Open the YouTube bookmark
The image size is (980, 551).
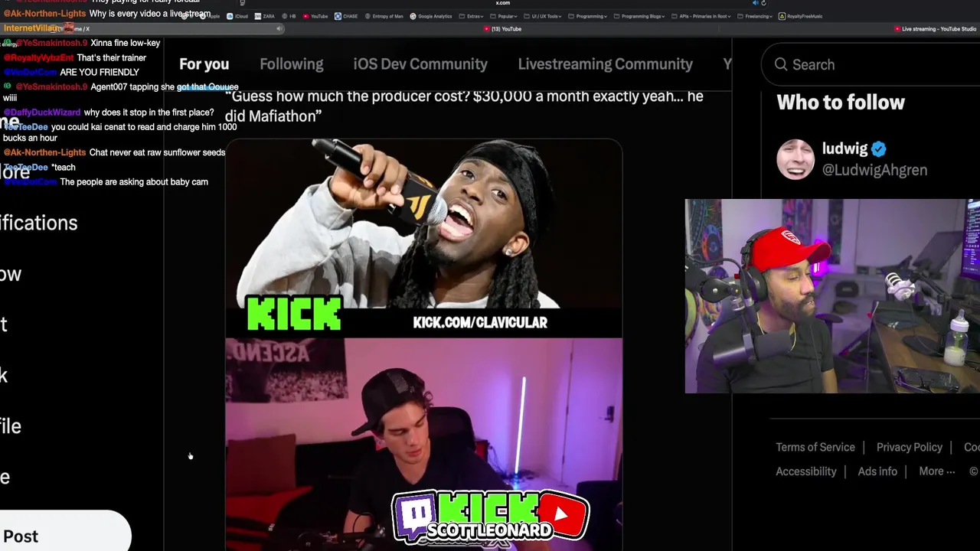coord(315,16)
